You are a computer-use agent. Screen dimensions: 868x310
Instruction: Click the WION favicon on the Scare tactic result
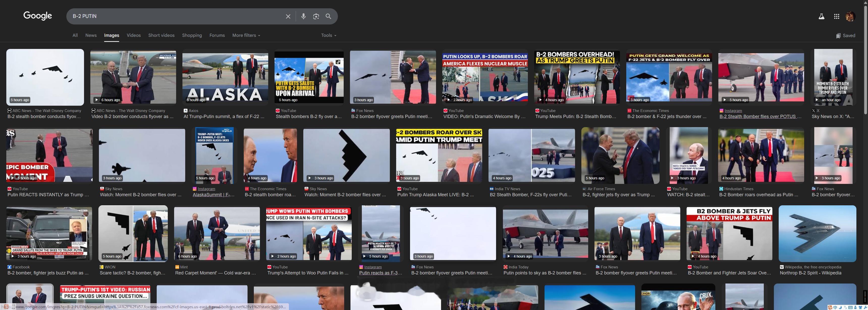pos(101,267)
